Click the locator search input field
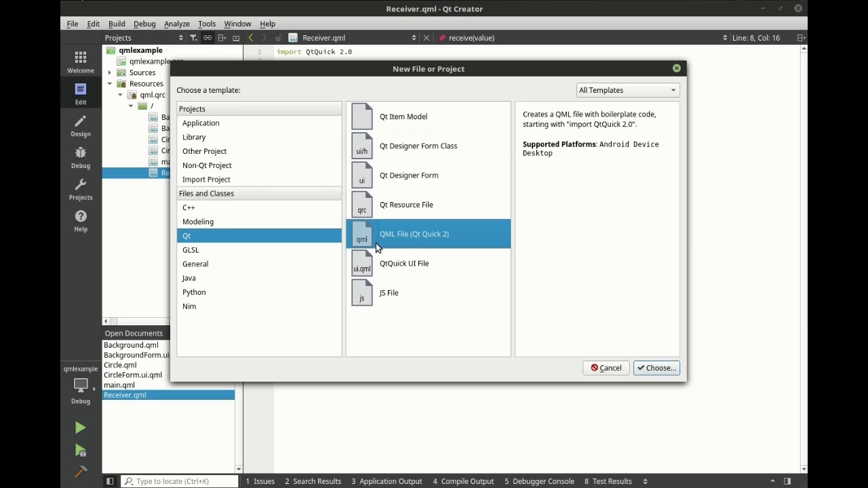The height and width of the screenshot is (488, 868). 180,481
